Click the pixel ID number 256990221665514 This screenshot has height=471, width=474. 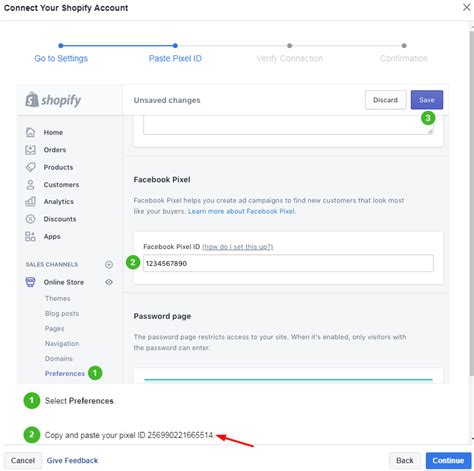(180, 435)
